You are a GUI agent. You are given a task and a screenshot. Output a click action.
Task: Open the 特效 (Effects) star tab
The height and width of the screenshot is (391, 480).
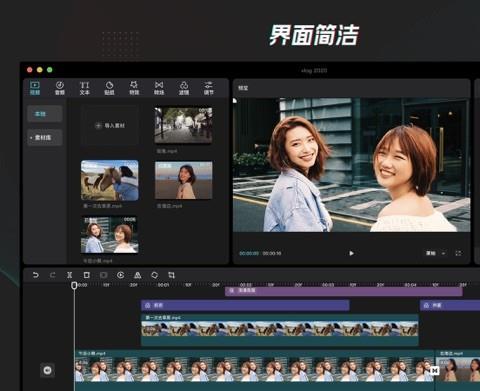[x=134, y=88]
